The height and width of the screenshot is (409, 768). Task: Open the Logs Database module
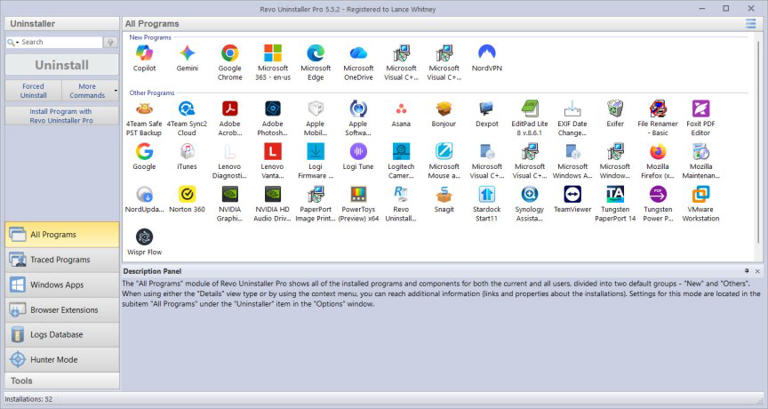(x=62, y=335)
